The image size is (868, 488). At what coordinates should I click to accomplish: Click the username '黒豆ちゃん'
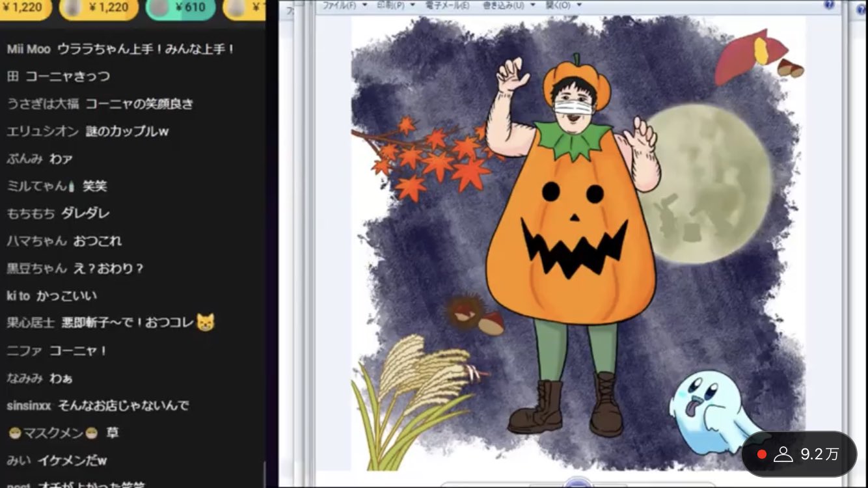point(36,268)
